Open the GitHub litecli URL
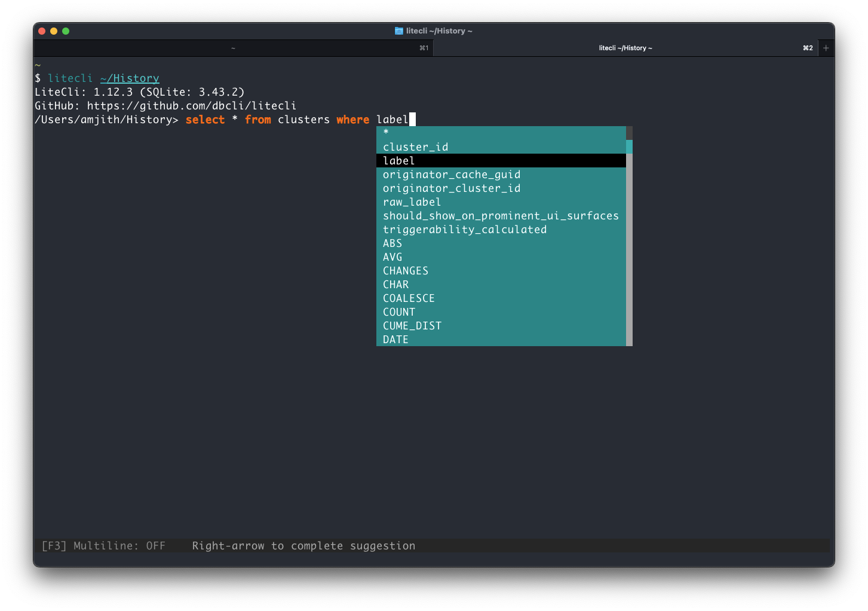Screen dimensions: 868x611 [x=192, y=106]
